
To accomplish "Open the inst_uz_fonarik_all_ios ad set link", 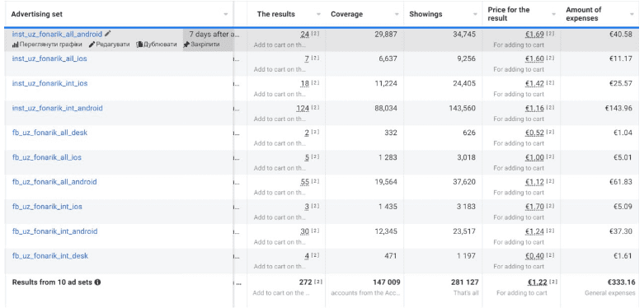I will [49, 58].
